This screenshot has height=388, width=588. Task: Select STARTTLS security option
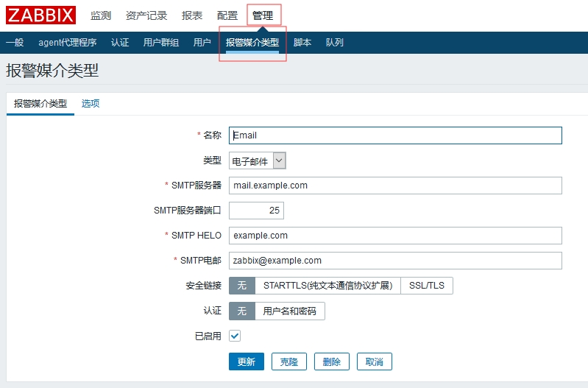pos(327,286)
